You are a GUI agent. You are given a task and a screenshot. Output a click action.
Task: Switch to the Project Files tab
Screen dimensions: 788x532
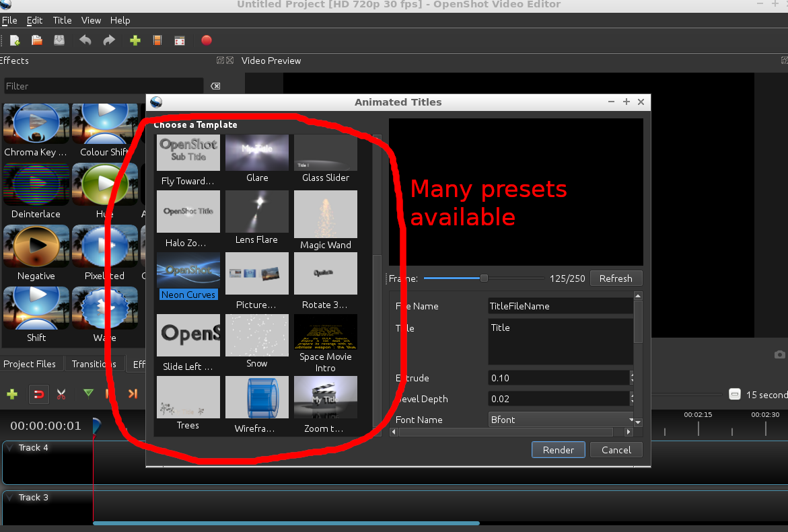(30, 364)
